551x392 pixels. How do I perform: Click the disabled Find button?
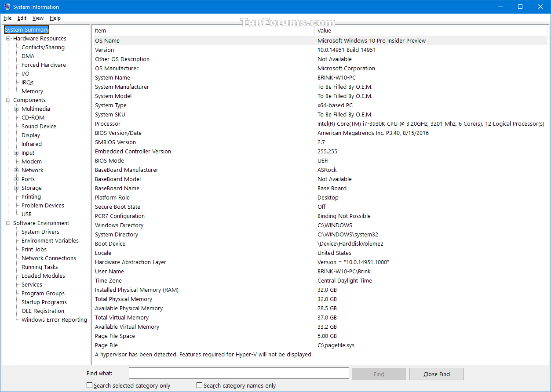[379, 374]
